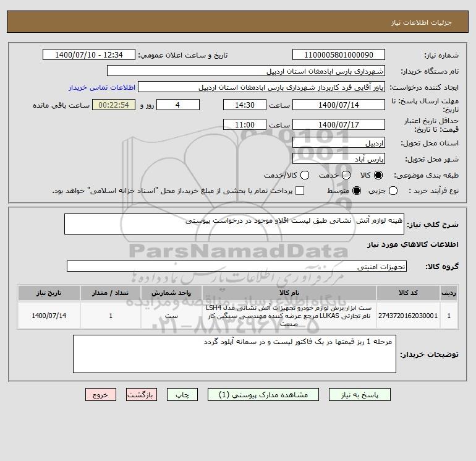This screenshot has width=476, height=461.
Task: Click the نام کالا column header
Action: (x=289, y=293)
